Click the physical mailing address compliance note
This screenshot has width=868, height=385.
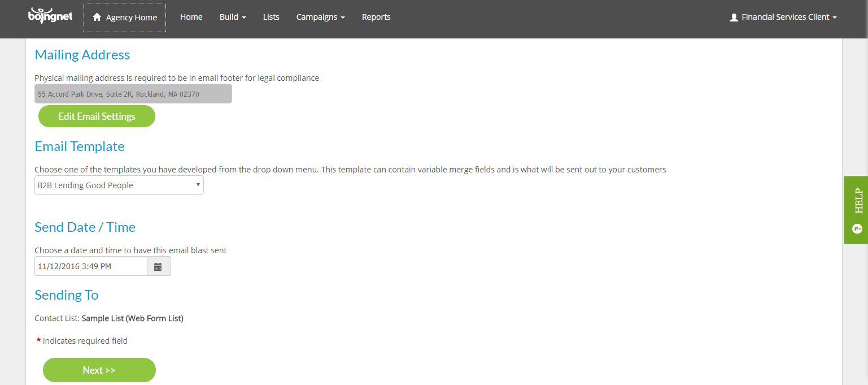[x=177, y=78]
